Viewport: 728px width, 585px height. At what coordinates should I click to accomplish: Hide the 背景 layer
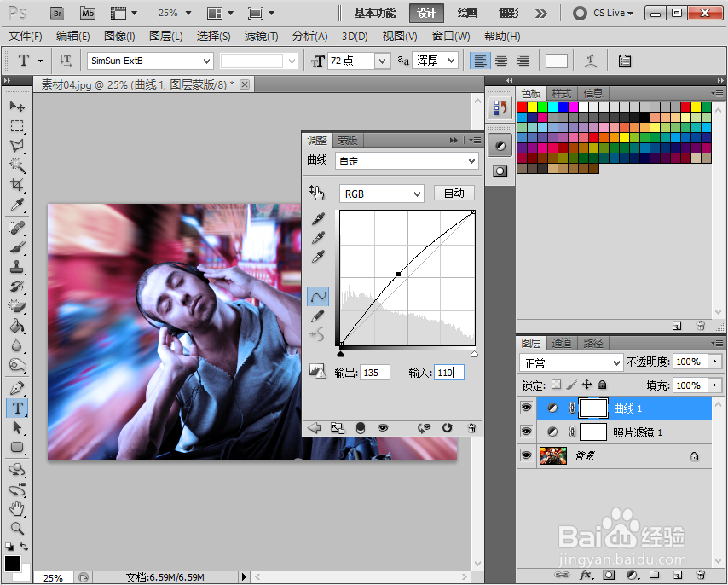click(526, 455)
